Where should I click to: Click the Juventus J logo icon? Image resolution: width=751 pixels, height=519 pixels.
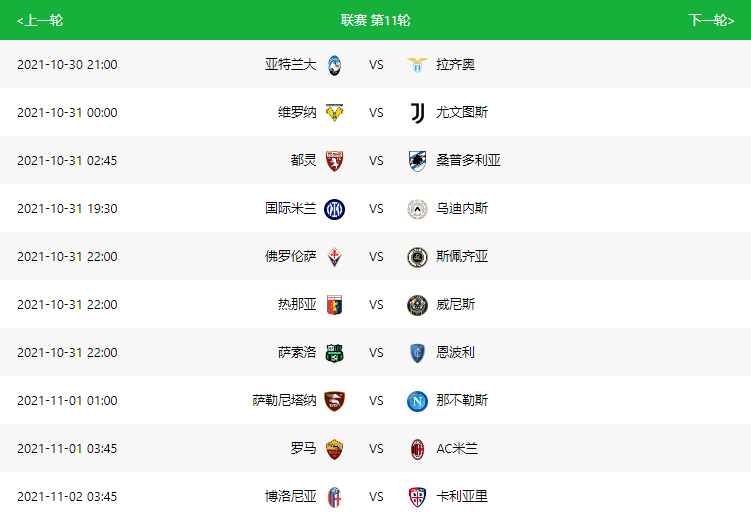tap(417, 113)
